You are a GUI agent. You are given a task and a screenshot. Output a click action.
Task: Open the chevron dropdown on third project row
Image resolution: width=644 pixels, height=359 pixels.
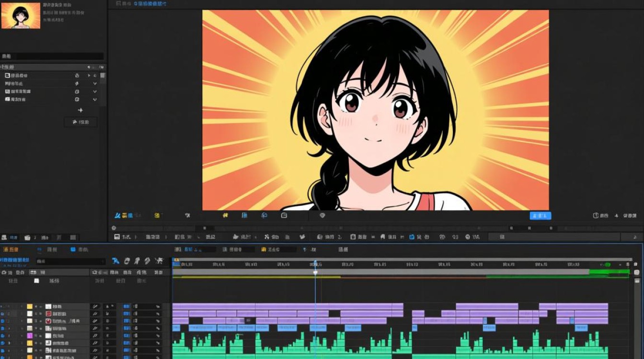pos(95,91)
